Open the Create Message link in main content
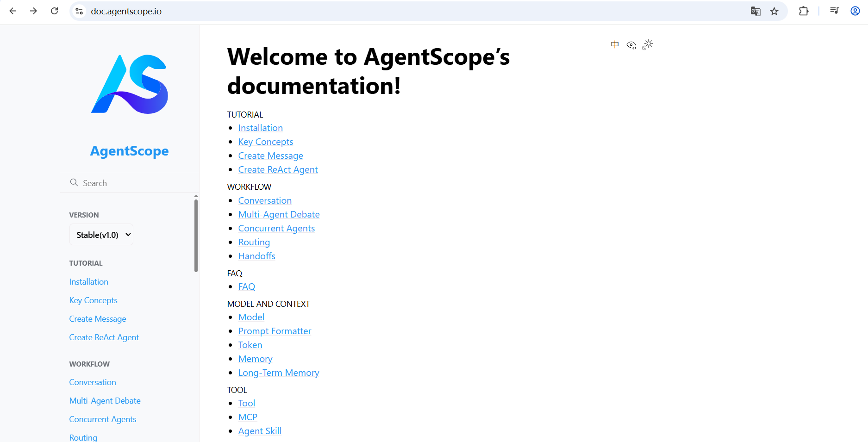Screen dimensions: 868x442 click(x=271, y=156)
